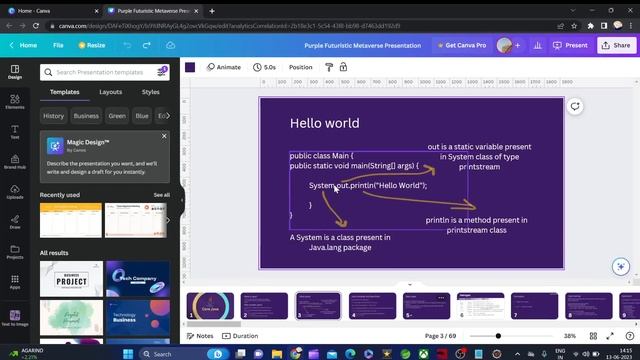Open the Elements panel
Screen dimensions: 640x360
pos(15,102)
